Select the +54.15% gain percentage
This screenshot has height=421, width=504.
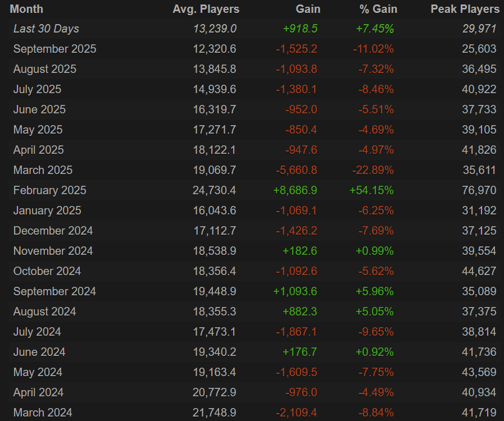[371, 190]
